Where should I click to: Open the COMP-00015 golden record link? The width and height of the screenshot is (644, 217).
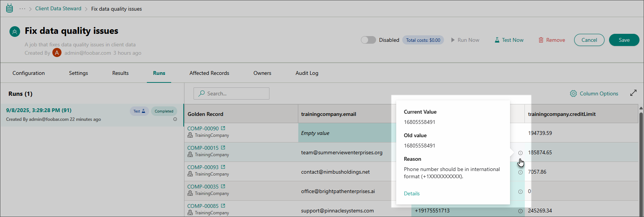click(x=203, y=148)
